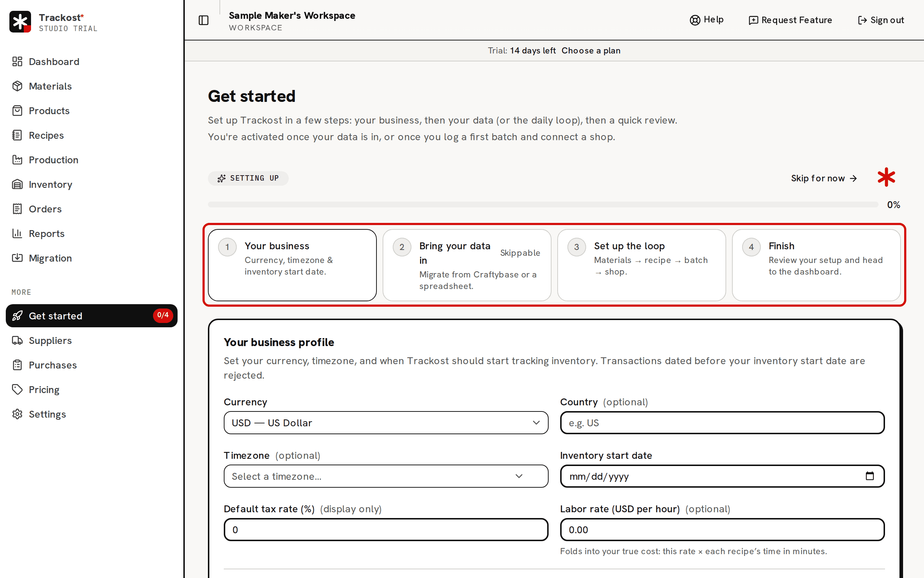The height and width of the screenshot is (578, 924).
Task: Click the Sign out arrow icon
Action: pyautogui.click(x=862, y=20)
